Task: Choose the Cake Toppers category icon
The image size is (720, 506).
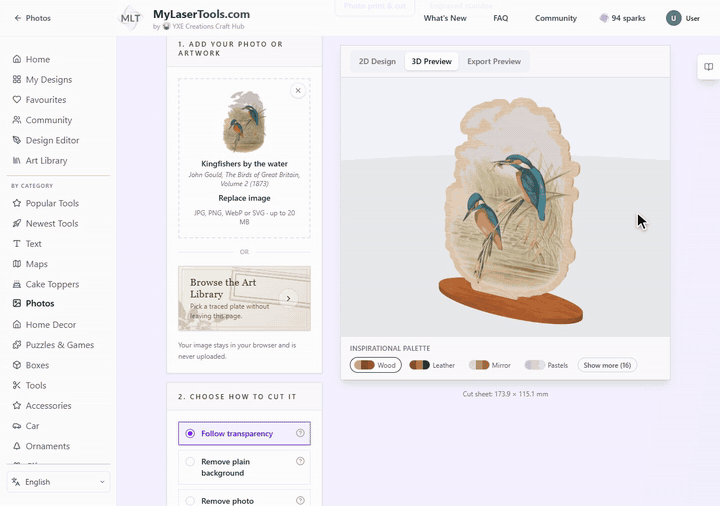Action: (x=17, y=284)
